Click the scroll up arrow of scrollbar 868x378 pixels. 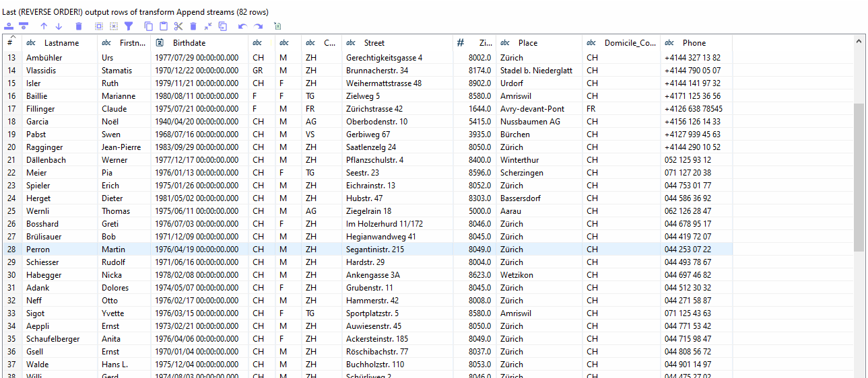click(x=859, y=42)
